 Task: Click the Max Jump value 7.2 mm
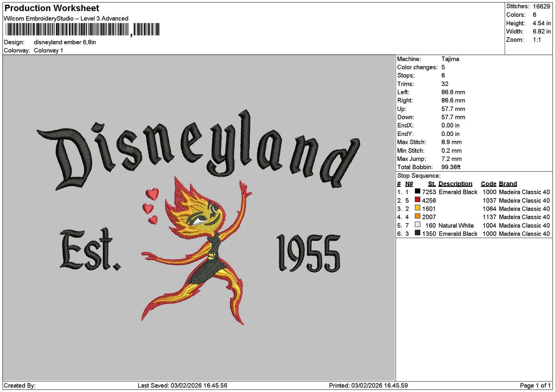(451, 159)
